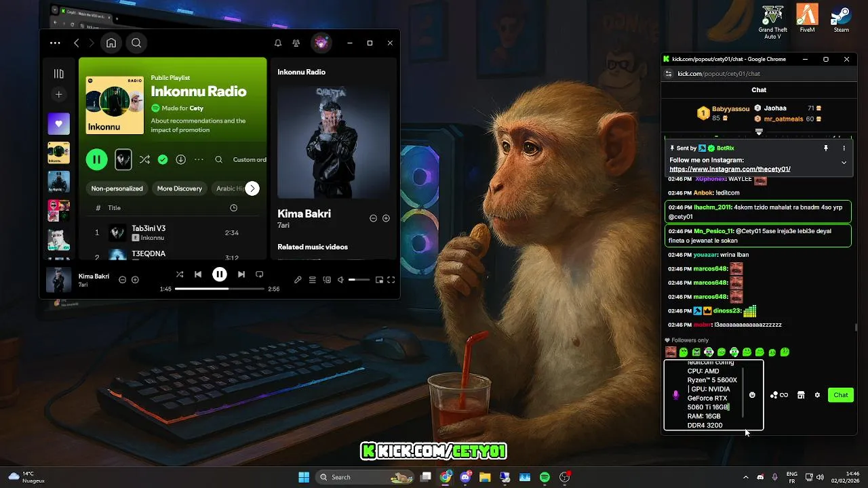
Task: Toggle lyrics microphone icon
Action: (x=298, y=279)
